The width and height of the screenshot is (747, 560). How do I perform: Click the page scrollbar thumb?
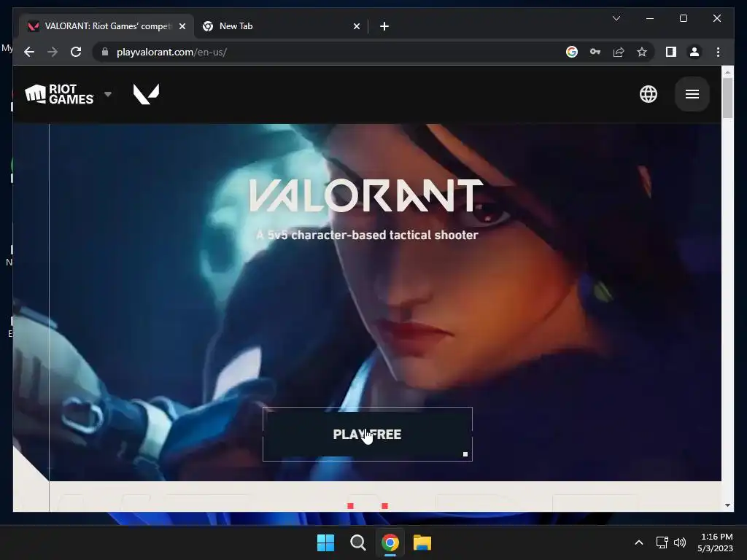coord(727,98)
